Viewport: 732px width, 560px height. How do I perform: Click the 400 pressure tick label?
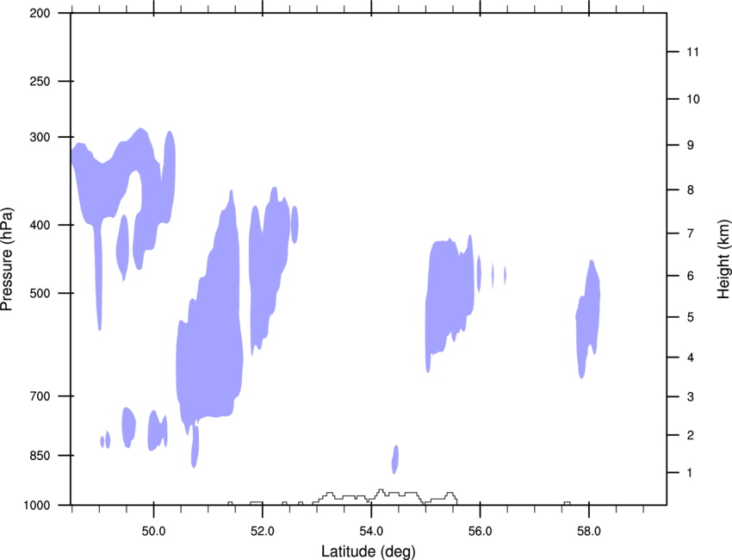click(x=40, y=225)
